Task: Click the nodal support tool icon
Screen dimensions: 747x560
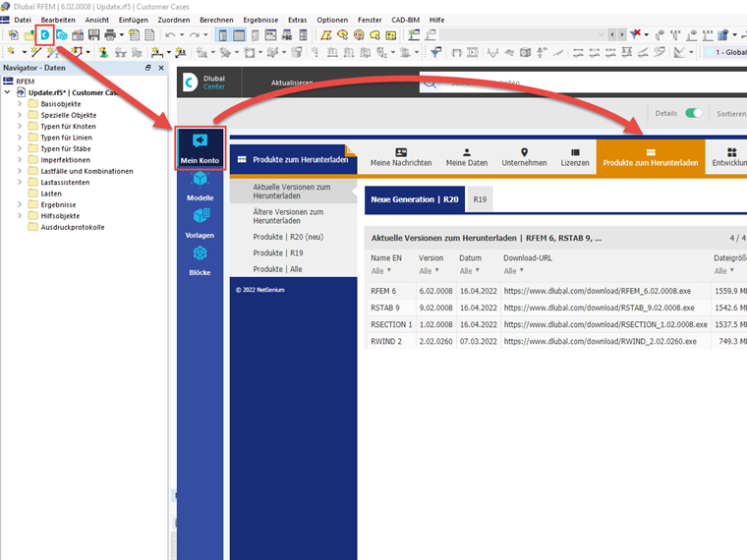Action: 103,52
